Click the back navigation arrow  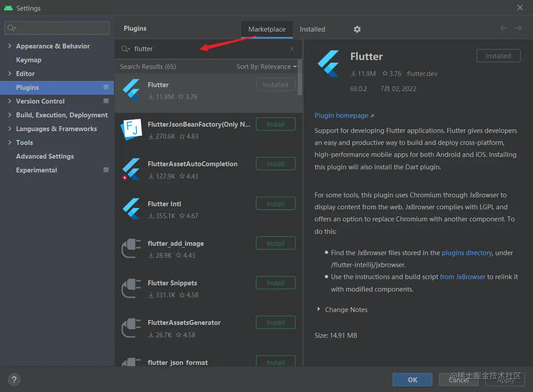click(504, 28)
